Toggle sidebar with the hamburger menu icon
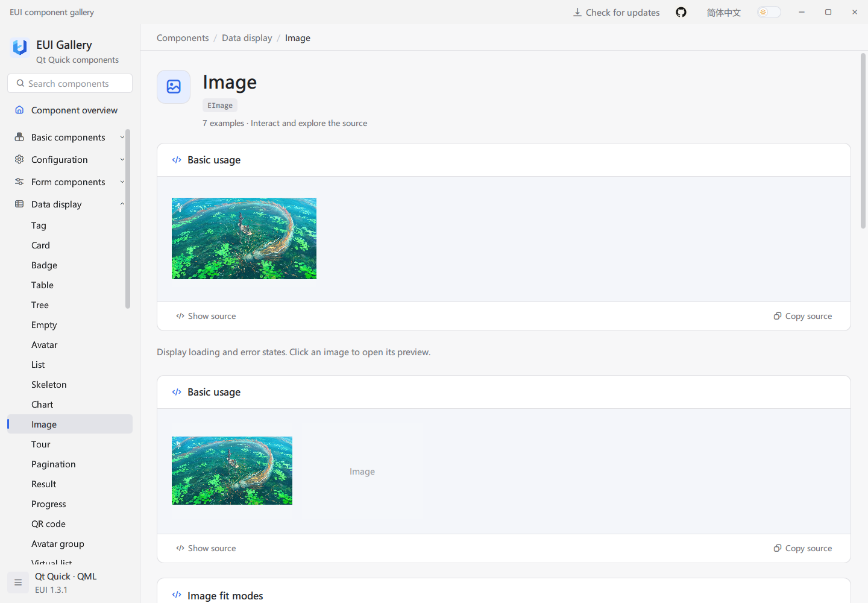The width and height of the screenshot is (868, 603). (x=18, y=582)
